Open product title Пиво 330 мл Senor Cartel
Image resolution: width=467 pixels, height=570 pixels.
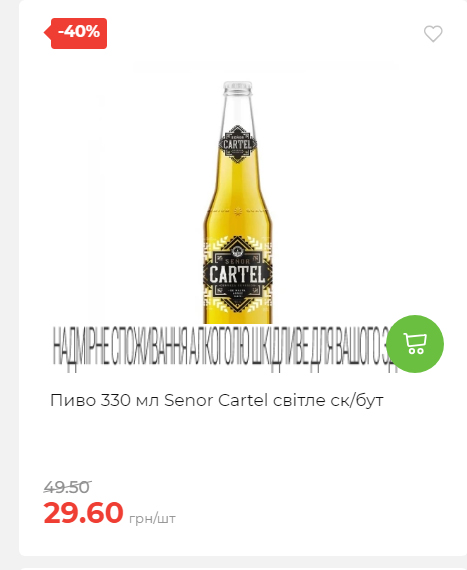[217, 400]
